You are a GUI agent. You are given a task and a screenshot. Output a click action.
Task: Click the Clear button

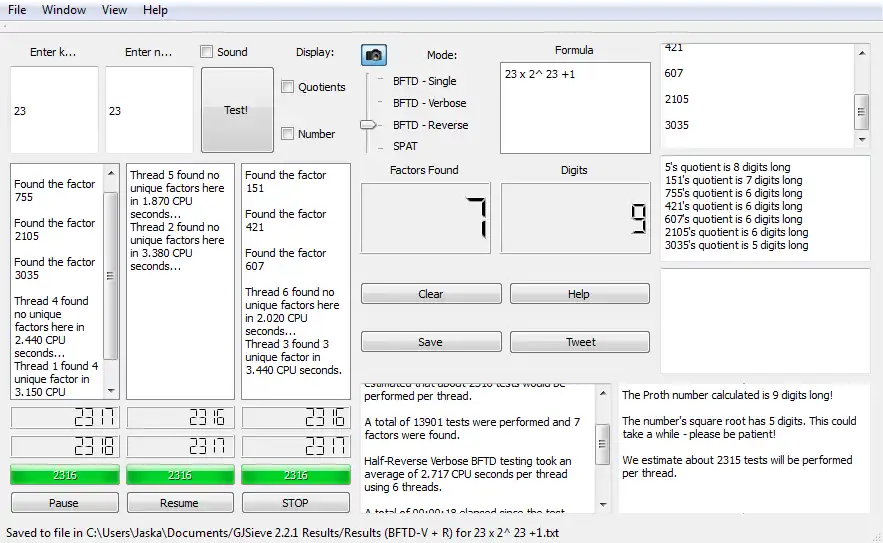pyautogui.click(x=431, y=294)
